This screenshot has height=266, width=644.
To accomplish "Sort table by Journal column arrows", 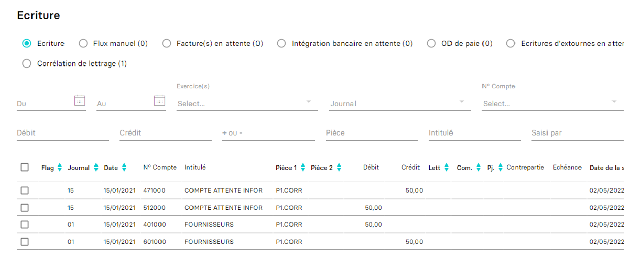I will pos(96,168).
